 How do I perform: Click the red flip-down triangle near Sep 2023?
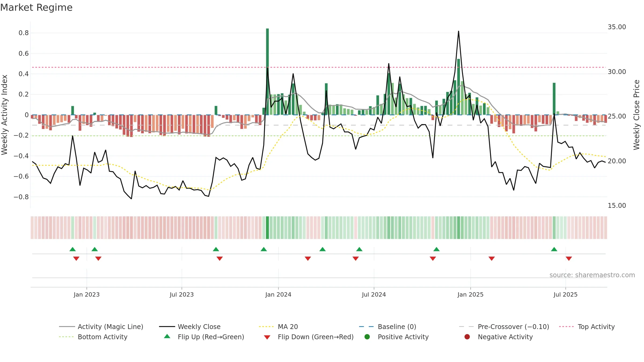pos(219,258)
